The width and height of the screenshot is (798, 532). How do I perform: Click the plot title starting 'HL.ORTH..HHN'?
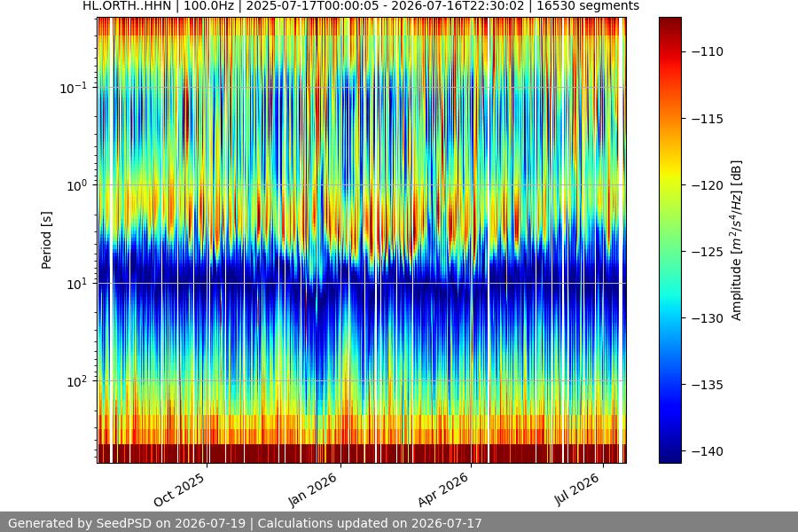click(x=361, y=6)
